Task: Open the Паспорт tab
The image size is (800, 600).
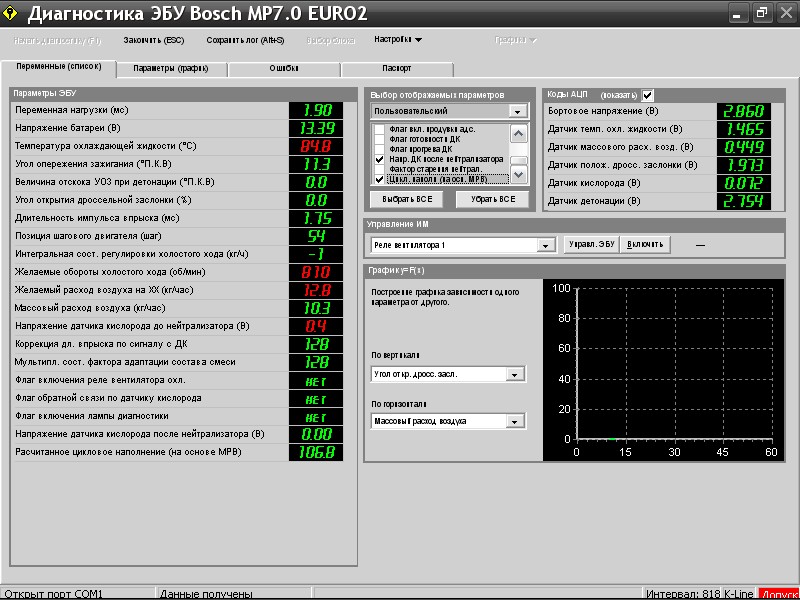Action: coord(396,68)
